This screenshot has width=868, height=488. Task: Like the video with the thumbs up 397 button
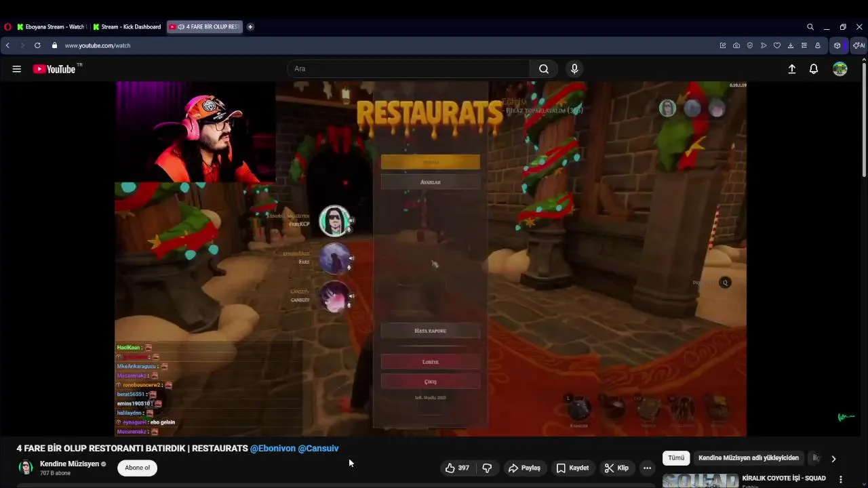pyautogui.click(x=458, y=468)
